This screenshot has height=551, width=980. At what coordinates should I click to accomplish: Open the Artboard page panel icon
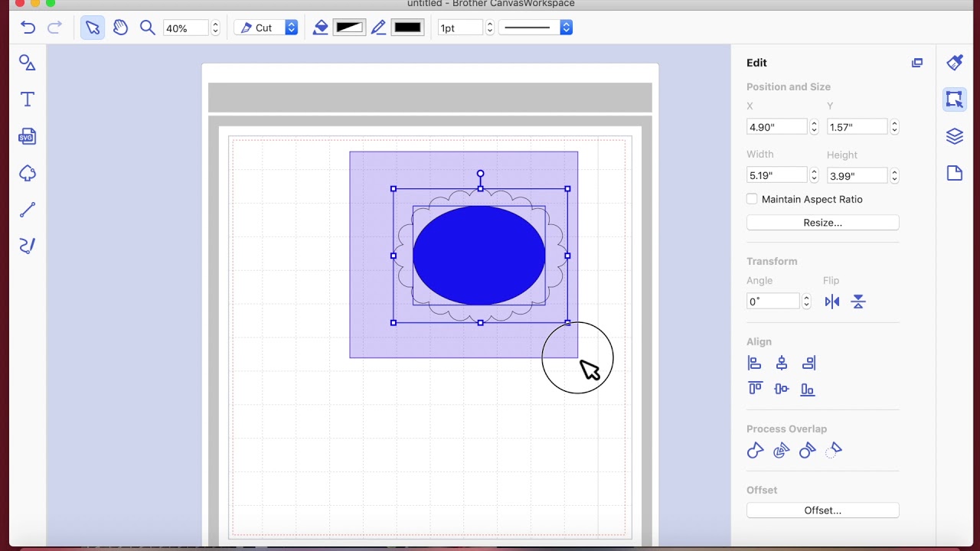954,173
